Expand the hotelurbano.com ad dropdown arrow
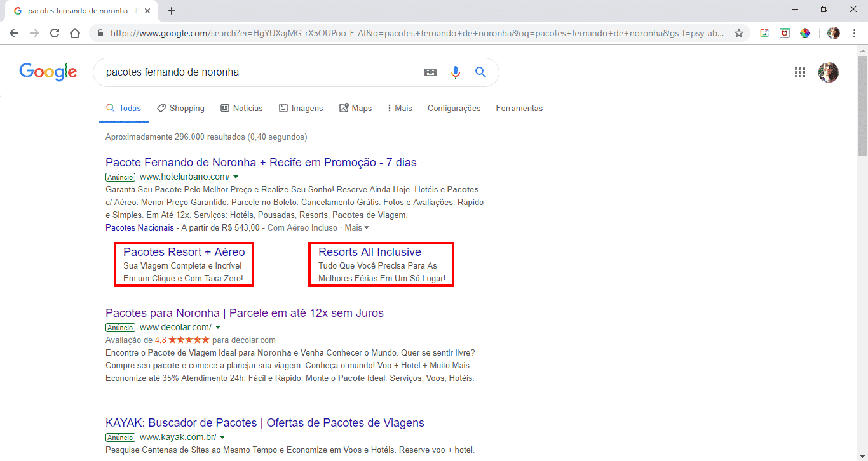This screenshot has height=461, width=868. pos(236,177)
